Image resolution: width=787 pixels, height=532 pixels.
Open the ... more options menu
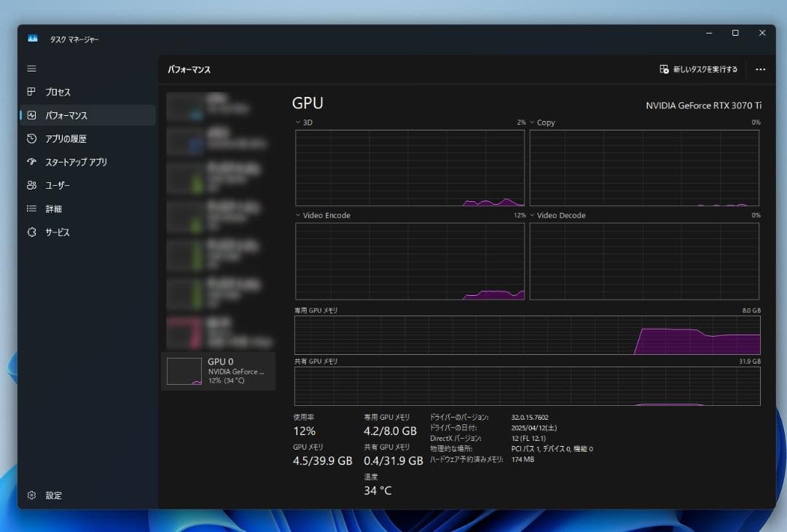pyautogui.click(x=761, y=69)
